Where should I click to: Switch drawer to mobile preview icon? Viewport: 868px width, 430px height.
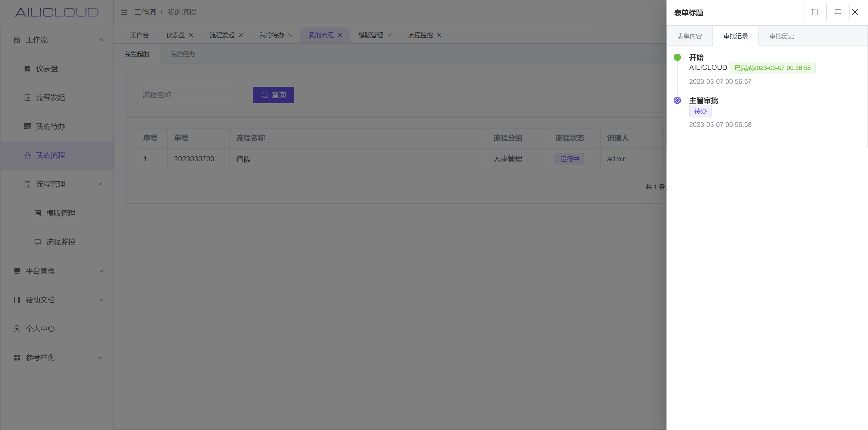pyautogui.click(x=815, y=12)
